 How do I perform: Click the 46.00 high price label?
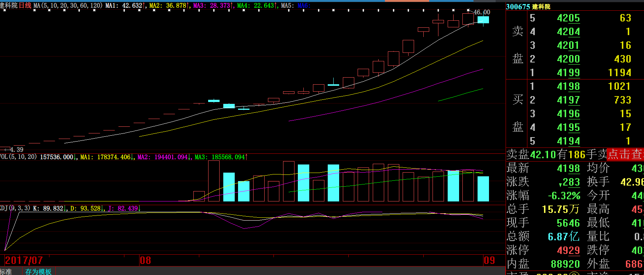[482, 12]
